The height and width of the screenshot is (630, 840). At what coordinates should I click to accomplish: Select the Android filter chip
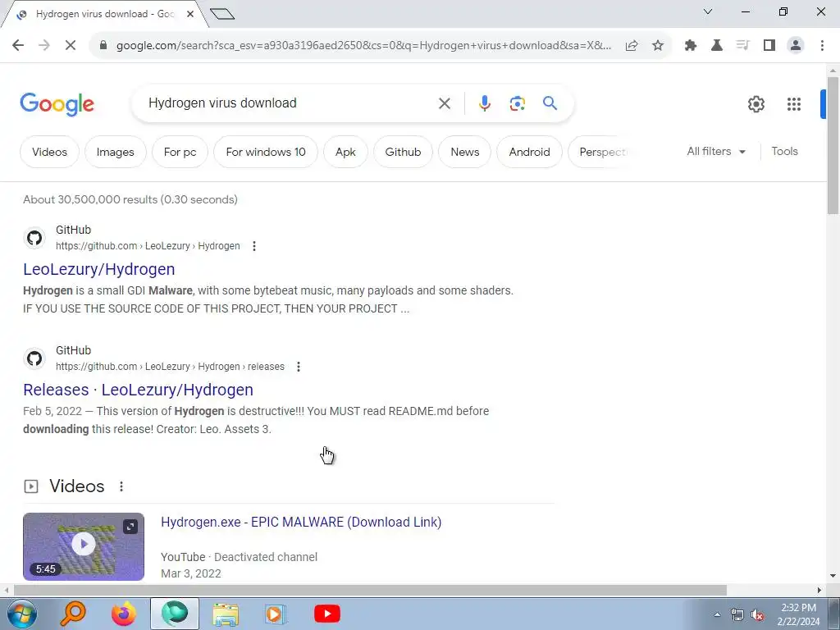tap(529, 152)
